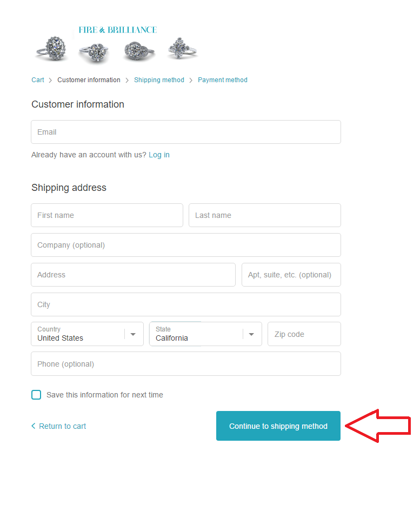Click the back chevron beside Return to cart
The image size is (420, 524).
tap(34, 426)
